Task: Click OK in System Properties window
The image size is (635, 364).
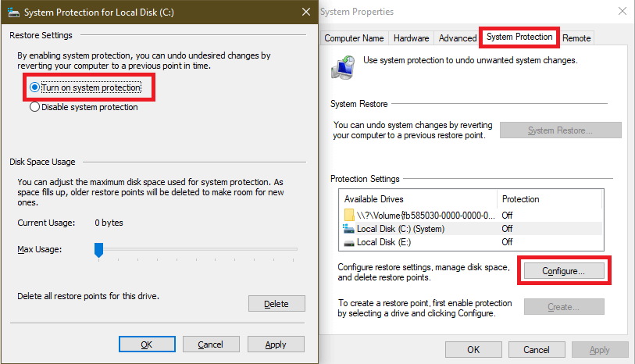Action: 473,349
